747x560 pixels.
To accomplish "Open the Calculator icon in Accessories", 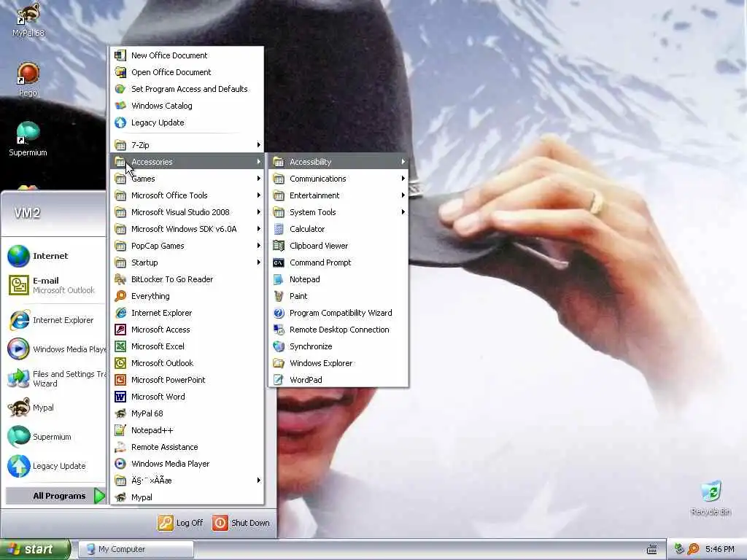I will [x=279, y=229].
